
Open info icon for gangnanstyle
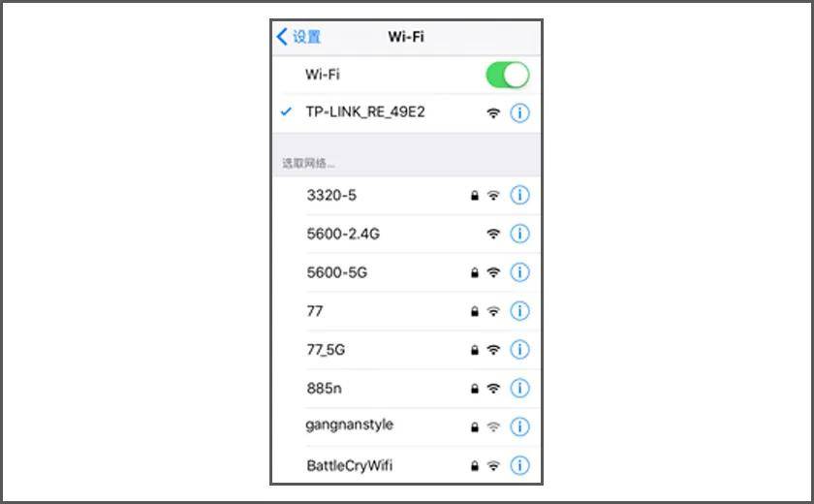(x=519, y=426)
